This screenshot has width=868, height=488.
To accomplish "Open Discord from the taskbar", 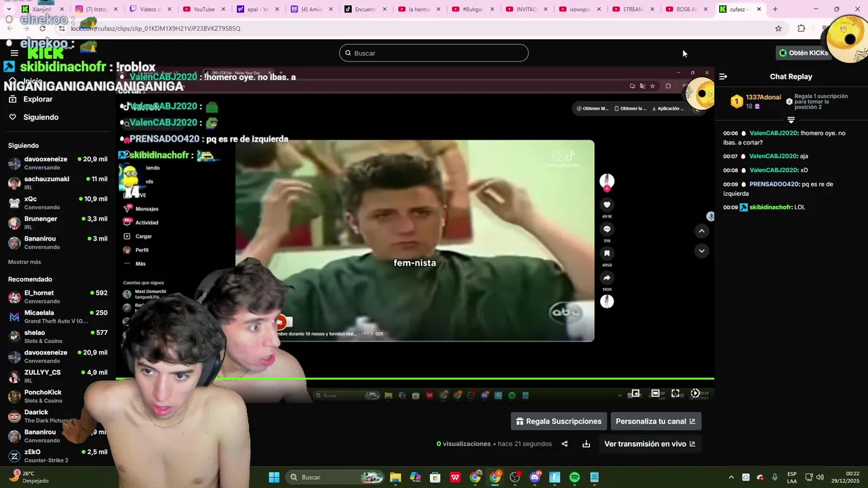I will pos(534,477).
